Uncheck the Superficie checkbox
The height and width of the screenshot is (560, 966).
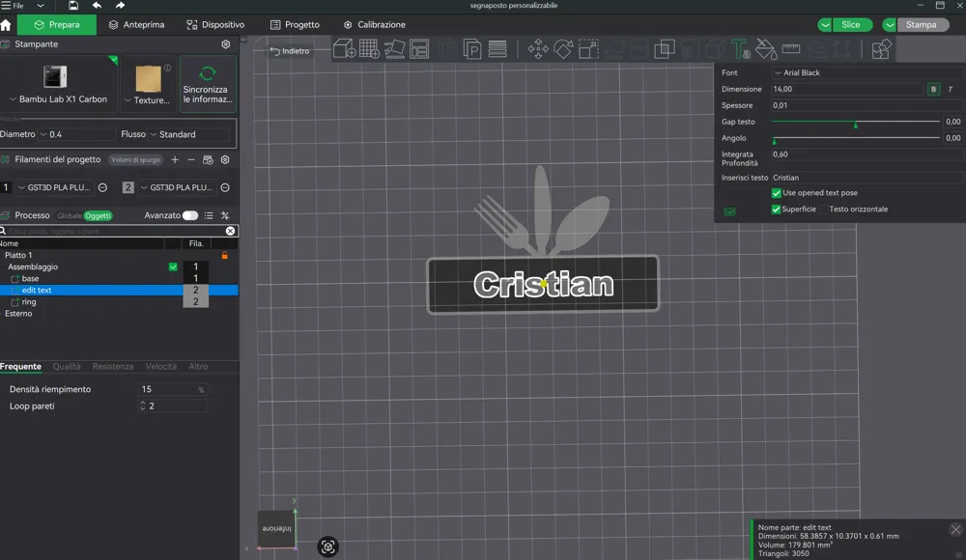777,210
